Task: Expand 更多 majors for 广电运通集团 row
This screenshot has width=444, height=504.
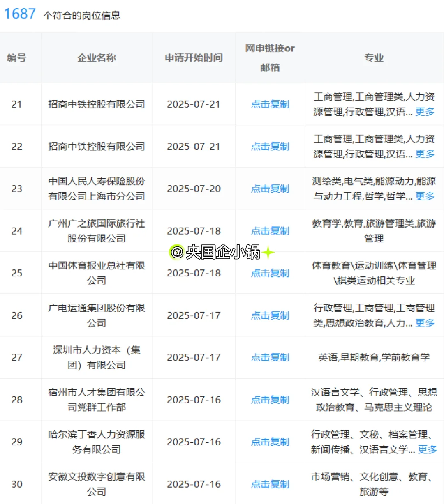Action: coord(425,323)
